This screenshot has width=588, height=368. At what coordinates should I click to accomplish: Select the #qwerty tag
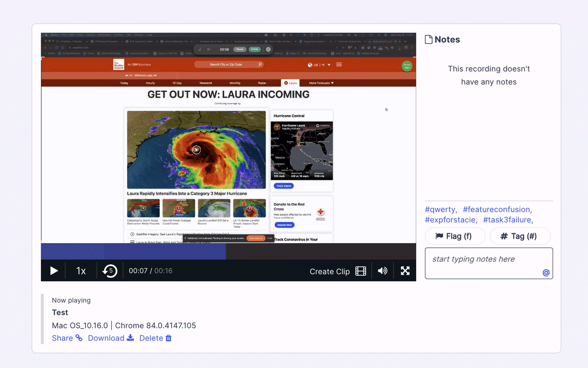click(441, 209)
